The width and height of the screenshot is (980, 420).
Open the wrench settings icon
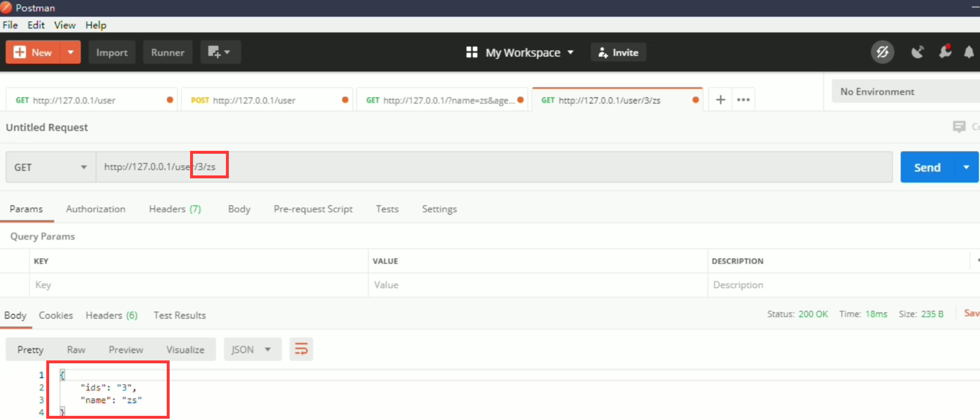945,51
